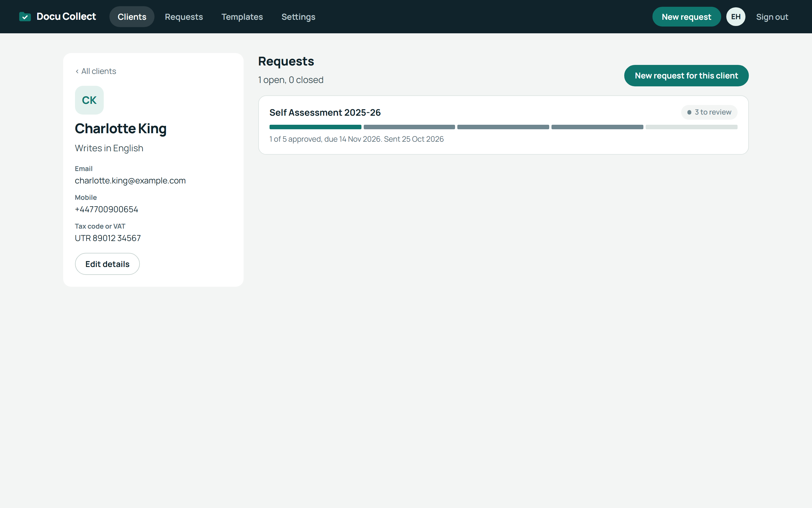Image resolution: width=812 pixels, height=508 pixels.
Task: Switch to the Templates tab
Action: [x=242, y=17]
